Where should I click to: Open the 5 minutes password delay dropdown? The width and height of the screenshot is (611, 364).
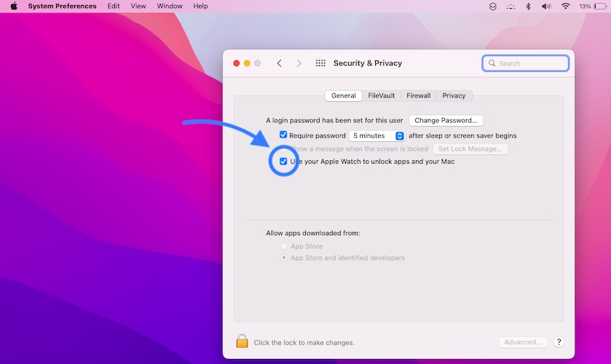click(x=377, y=135)
